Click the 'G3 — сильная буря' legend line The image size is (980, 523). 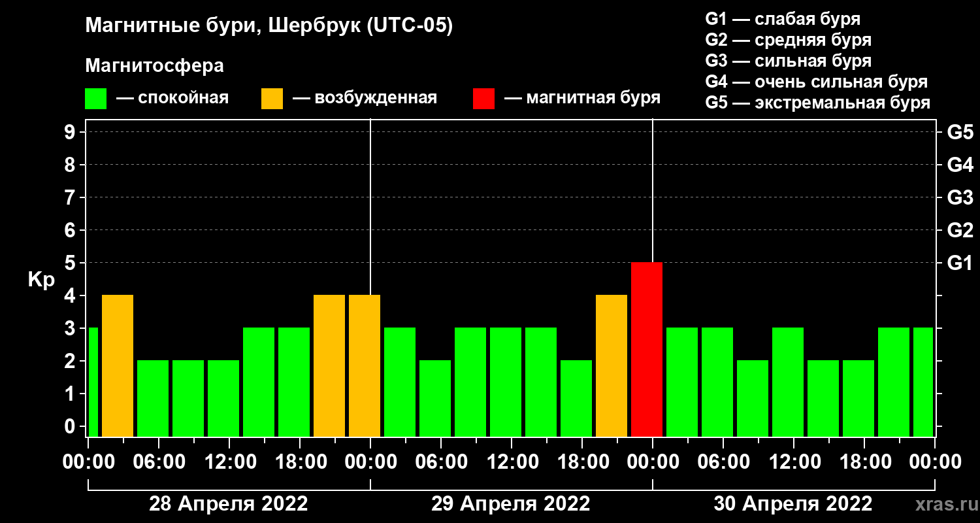(788, 61)
